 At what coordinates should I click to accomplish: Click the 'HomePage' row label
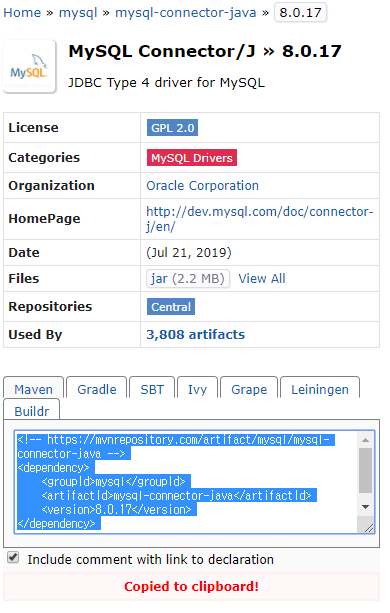(x=44, y=219)
